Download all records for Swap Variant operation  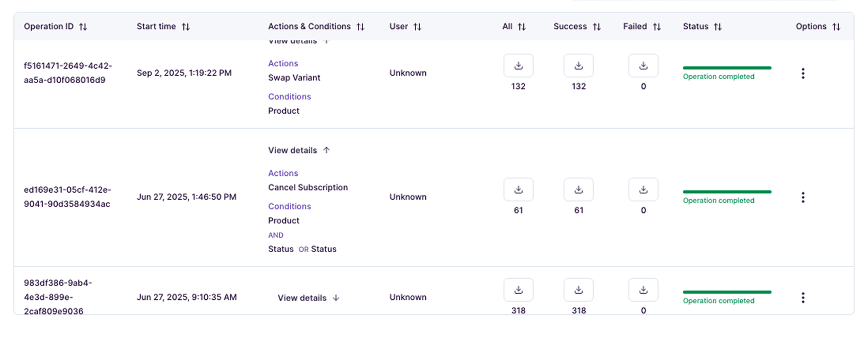(x=518, y=66)
